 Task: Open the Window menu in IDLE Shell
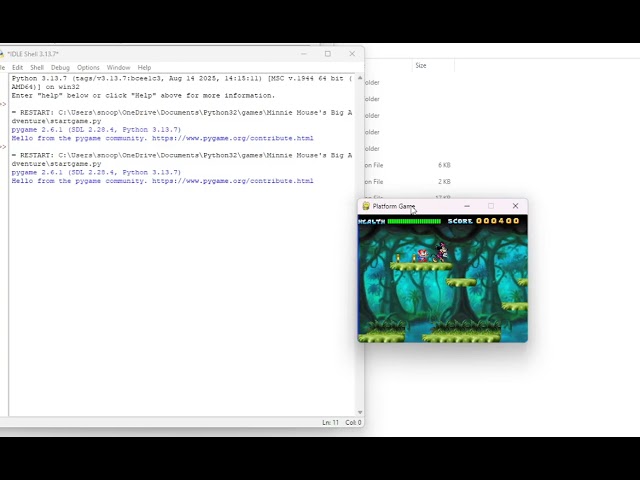(x=118, y=67)
